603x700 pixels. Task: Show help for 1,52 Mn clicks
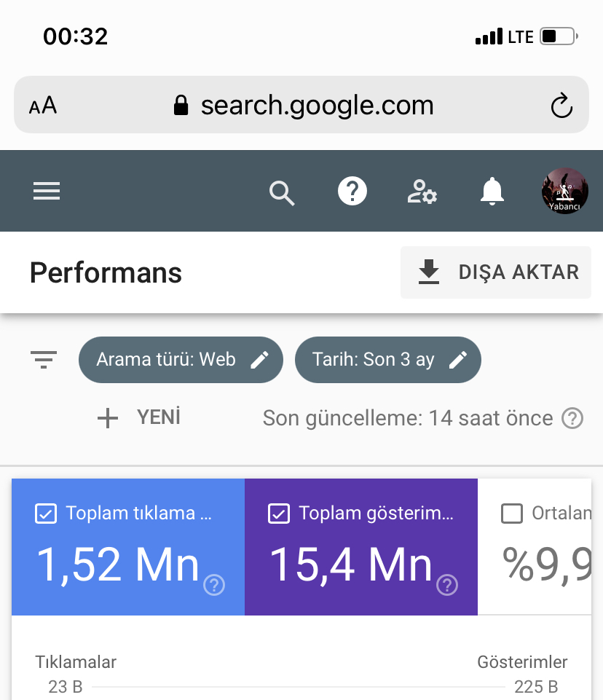(214, 585)
